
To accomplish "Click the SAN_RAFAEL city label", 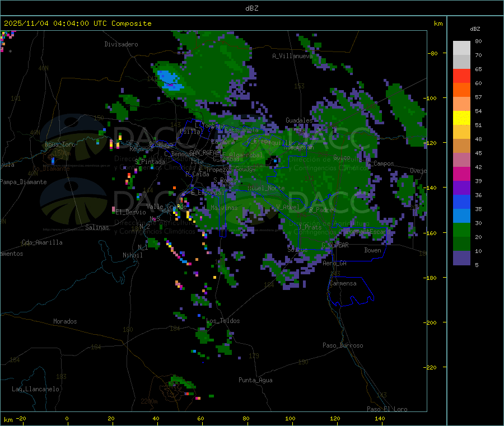I will click(x=205, y=153).
